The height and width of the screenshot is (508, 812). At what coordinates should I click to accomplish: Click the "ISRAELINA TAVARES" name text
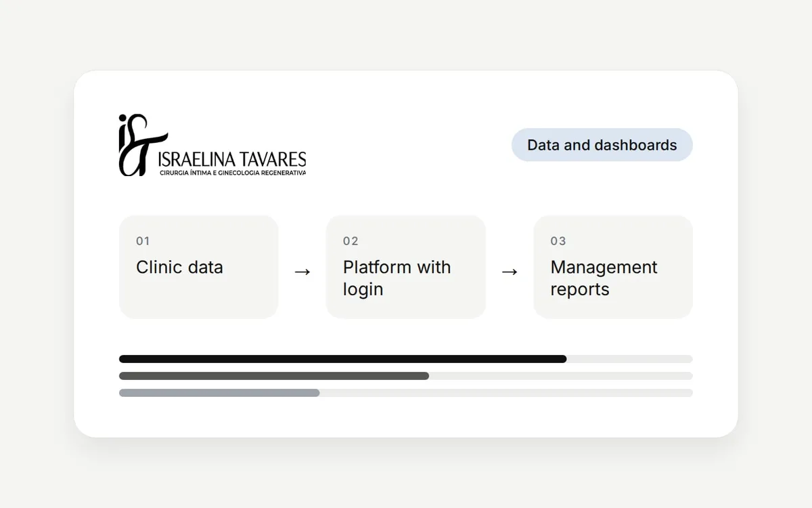click(231, 159)
